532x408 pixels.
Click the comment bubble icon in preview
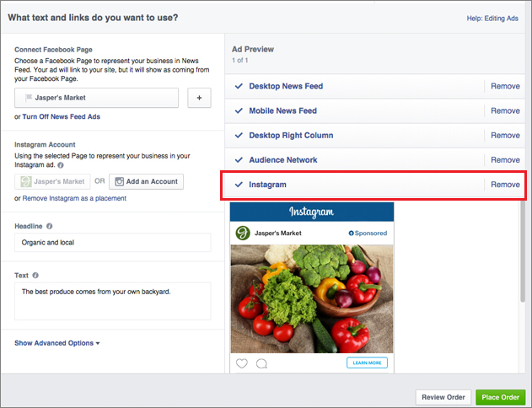[x=261, y=363]
